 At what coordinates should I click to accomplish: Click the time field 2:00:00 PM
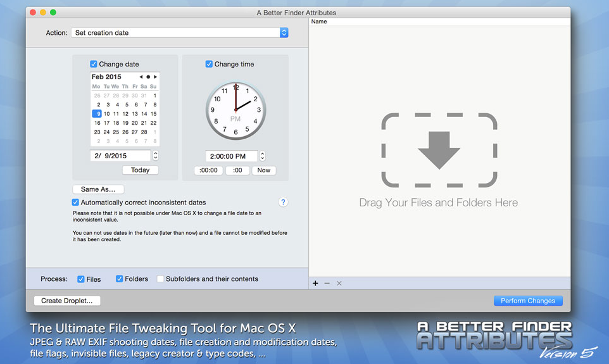pos(232,156)
